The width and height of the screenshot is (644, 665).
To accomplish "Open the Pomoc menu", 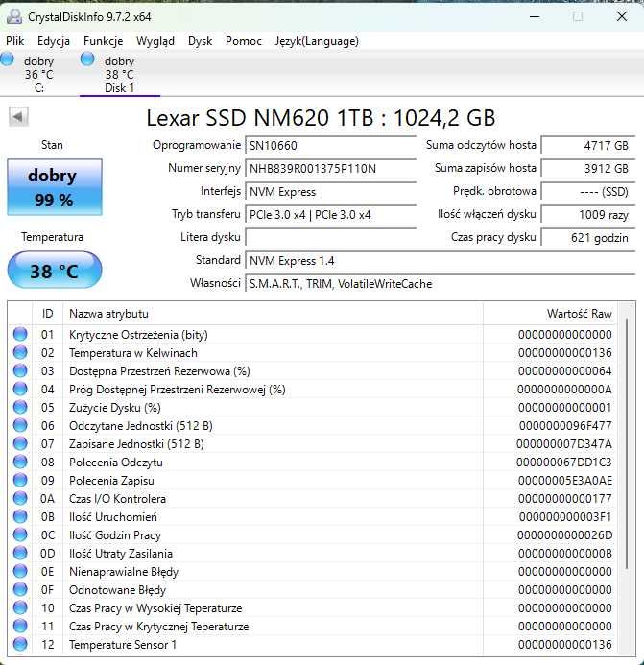I will click(x=244, y=41).
